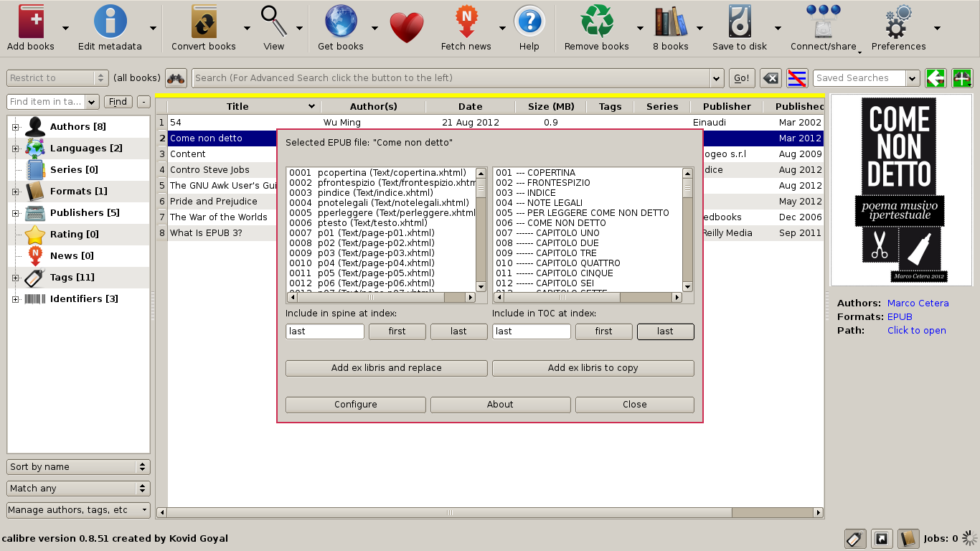Sort by the Author(s) column header
The width and height of the screenshot is (980, 551).
pyautogui.click(x=373, y=107)
